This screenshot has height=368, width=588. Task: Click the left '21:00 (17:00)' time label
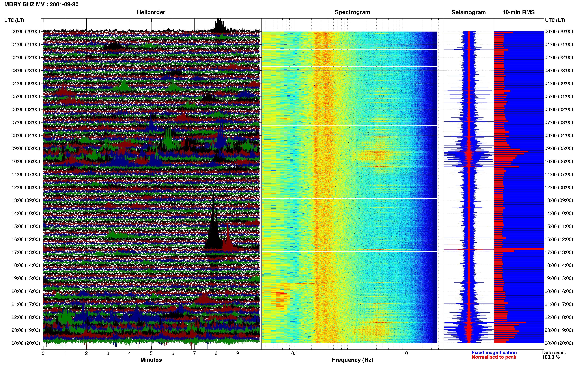pyautogui.click(x=26, y=304)
